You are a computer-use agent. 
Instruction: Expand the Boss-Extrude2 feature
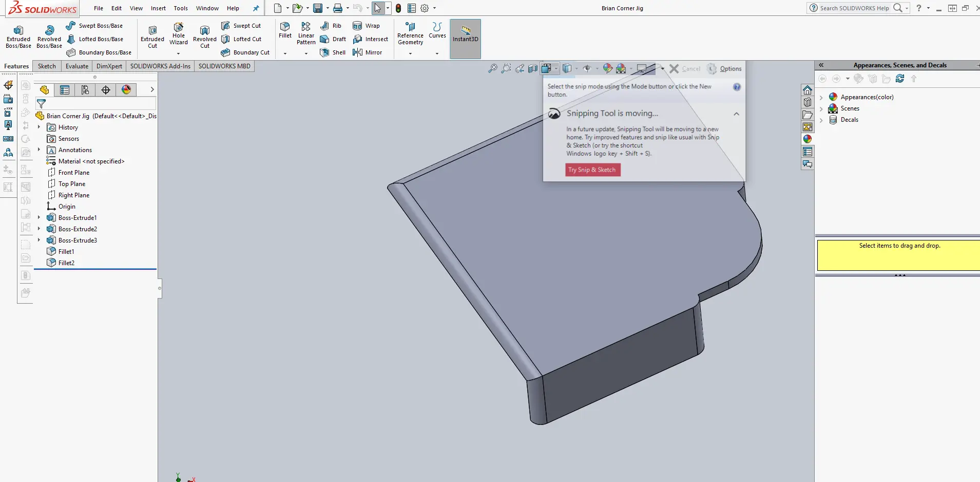(x=39, y=229)
